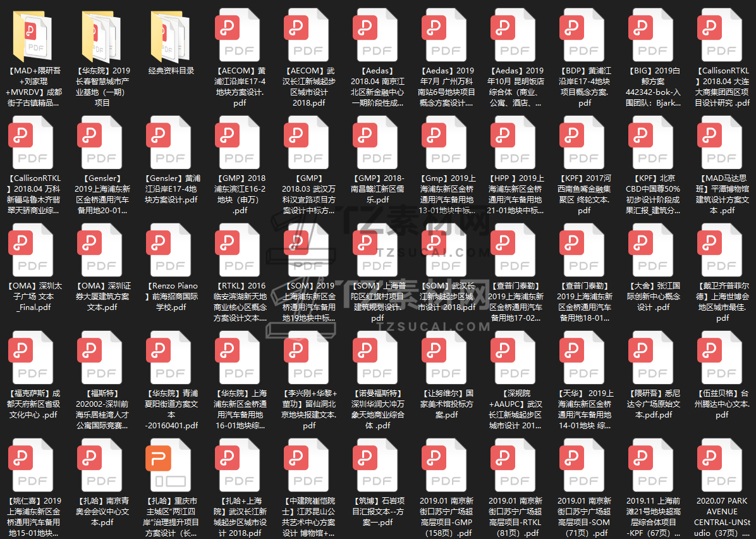Viewport: 756px width, 539px height.
Task: Select 【HPP】2019上海浦东新区金桥21-01地块 PDF icon
Action: click(513, 143)
